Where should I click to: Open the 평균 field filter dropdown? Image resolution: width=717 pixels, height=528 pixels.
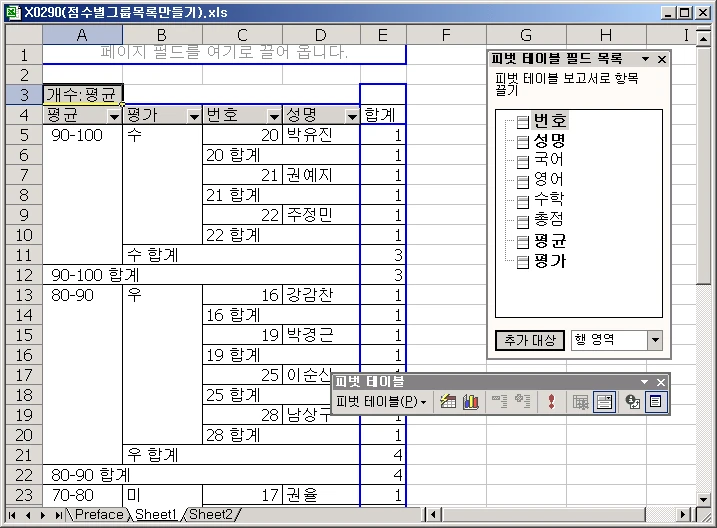114,117
